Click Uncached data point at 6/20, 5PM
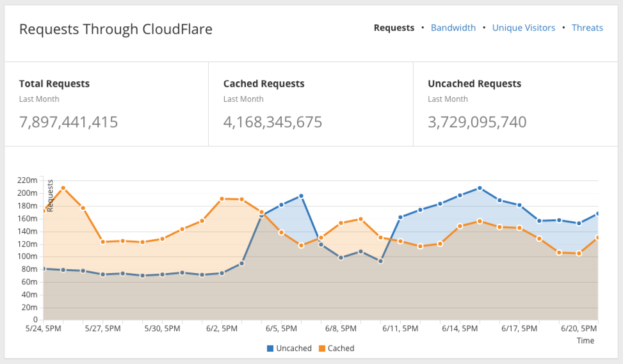 (x=579, y=223)
